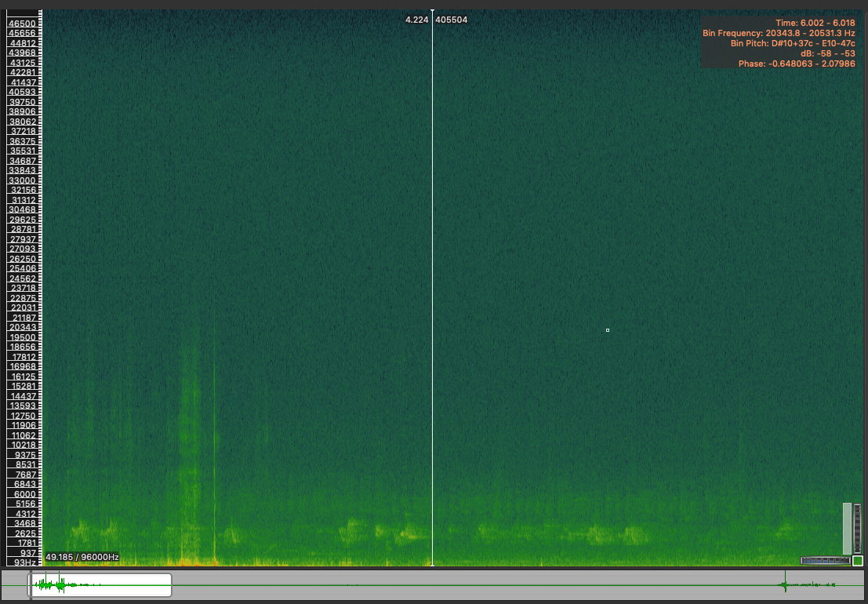This screenshot has height=604, width=868.
Task: Click the 49.185 / 96000Hz duration label
Action: [x=82, y=557]
